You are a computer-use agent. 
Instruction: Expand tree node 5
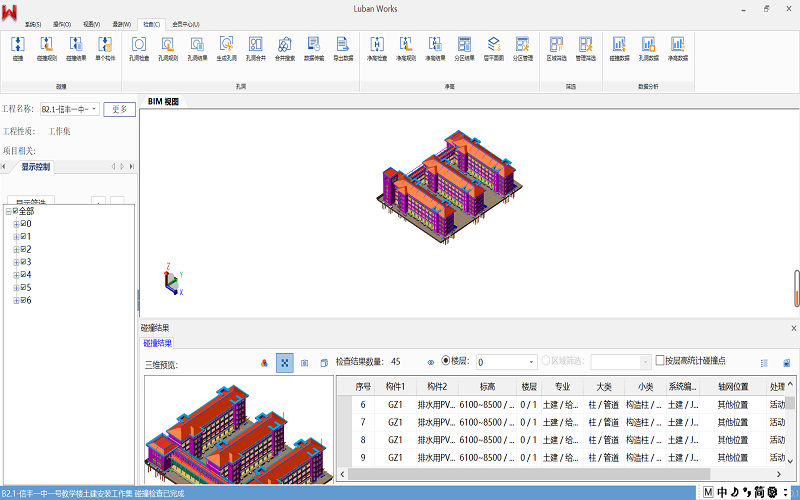click(x=16, y=288)
